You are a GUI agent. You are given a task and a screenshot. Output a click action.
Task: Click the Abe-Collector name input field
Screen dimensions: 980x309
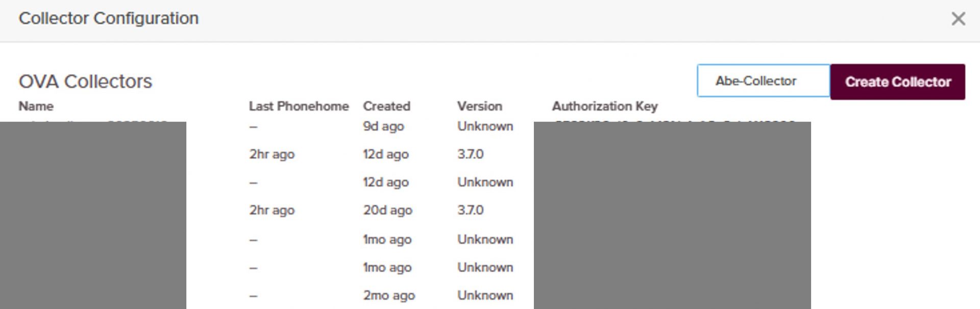(763, 81)
